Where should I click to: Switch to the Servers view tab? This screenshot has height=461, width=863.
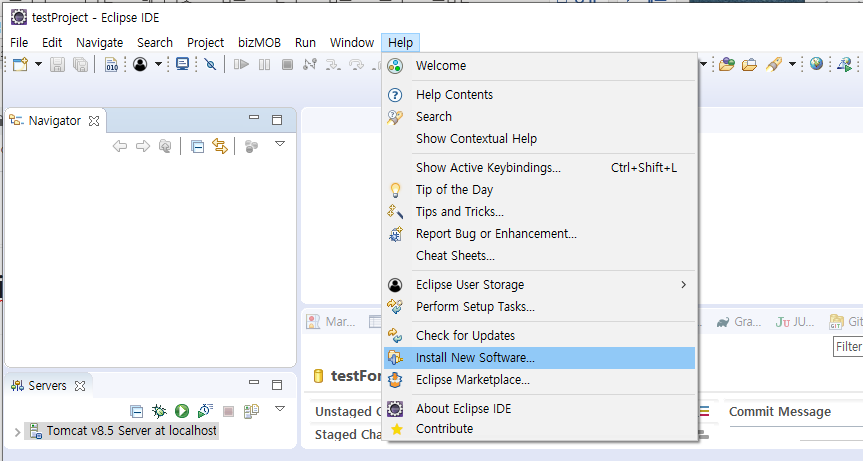coord(47,386)
